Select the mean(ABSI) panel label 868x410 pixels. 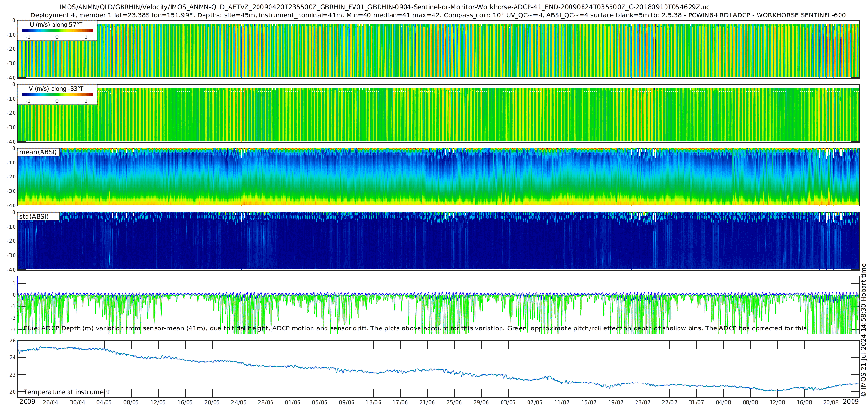click(x=38, y=152)
